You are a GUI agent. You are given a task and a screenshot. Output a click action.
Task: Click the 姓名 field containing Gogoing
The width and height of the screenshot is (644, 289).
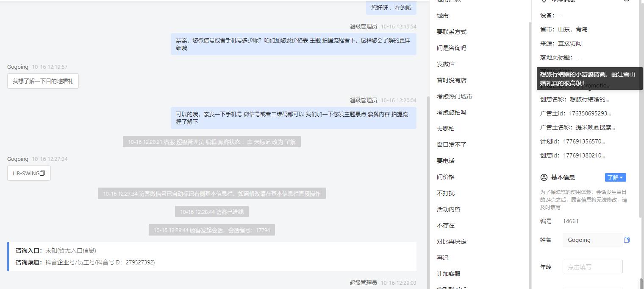(592, 240)
